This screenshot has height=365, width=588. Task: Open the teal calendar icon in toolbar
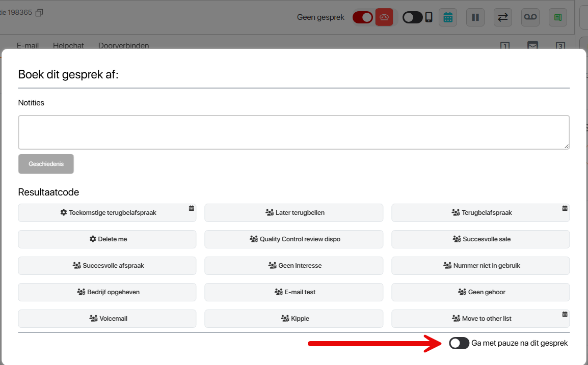[x=448, y=17]
